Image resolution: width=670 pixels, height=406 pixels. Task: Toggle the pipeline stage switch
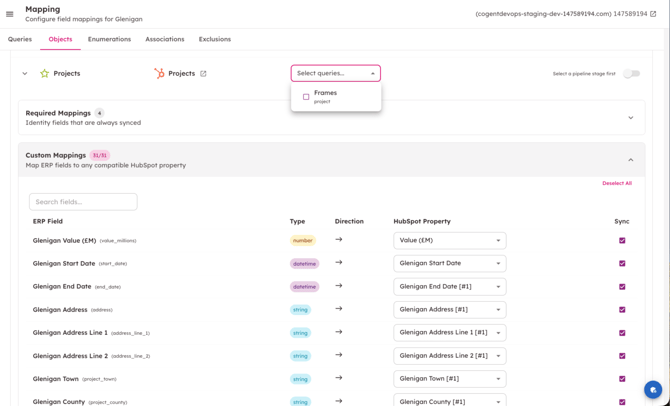click(x=631, y=73)
